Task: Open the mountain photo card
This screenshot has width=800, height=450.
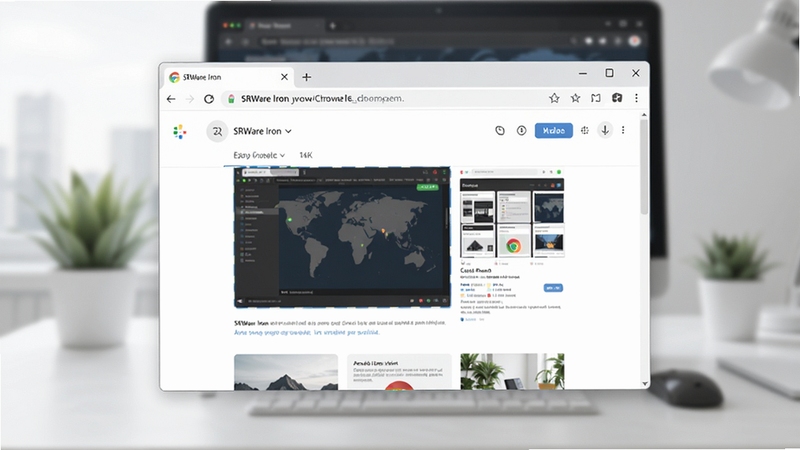Action: pos(286,372)
